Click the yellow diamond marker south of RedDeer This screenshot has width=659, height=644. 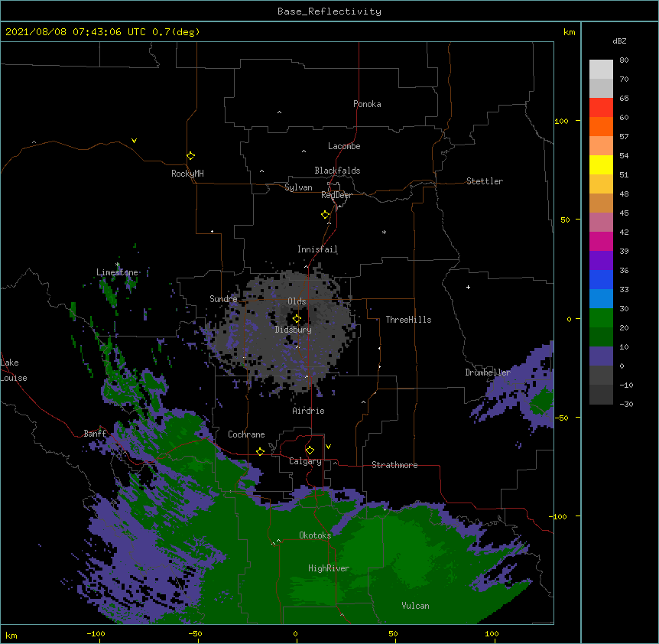tap(326, 215)
